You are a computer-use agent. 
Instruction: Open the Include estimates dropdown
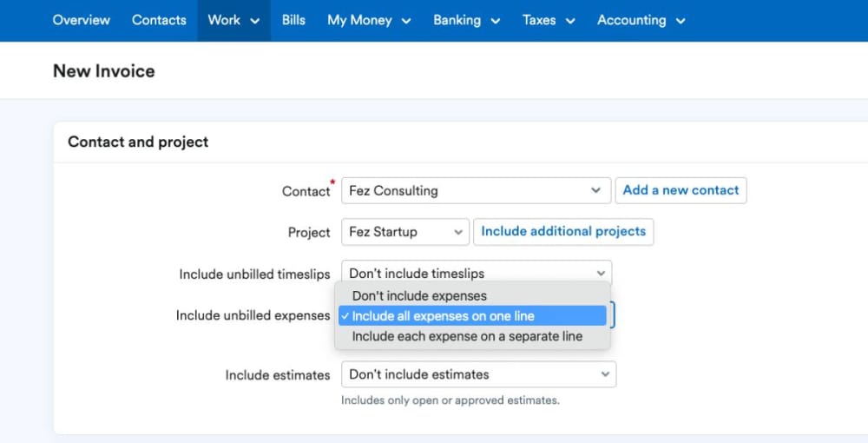pos(477,374)
